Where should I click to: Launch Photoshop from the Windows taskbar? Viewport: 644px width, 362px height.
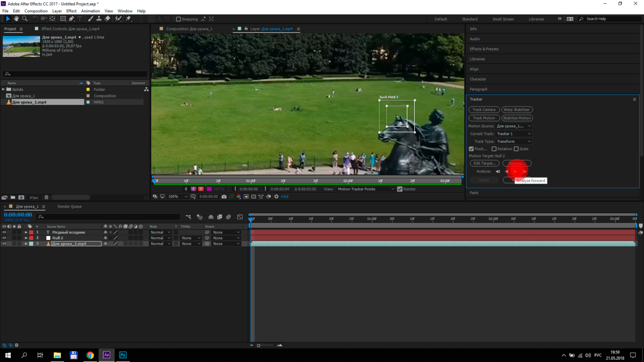123,355
